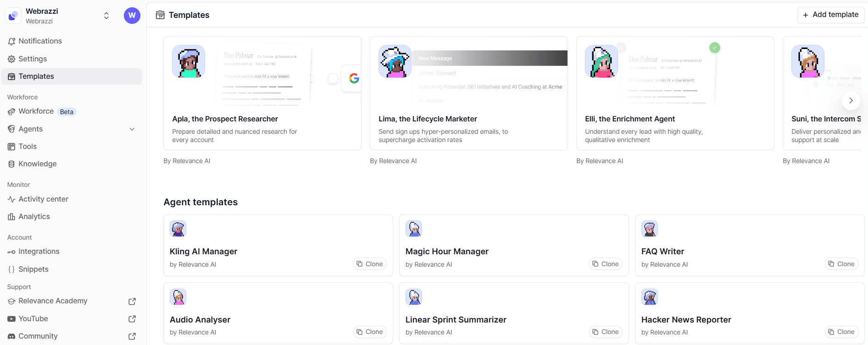Click the Webrazzi workspace logo icon
This screenshot has width=868, height=345.
pyautogui.click(x=13, y=16)
